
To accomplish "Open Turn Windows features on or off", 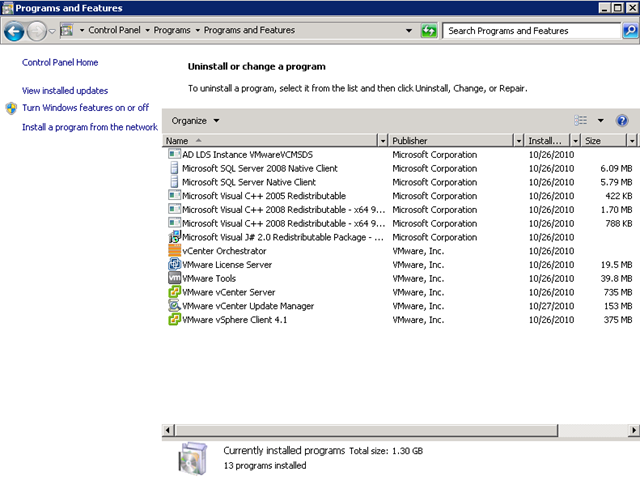I will point(85,107).
